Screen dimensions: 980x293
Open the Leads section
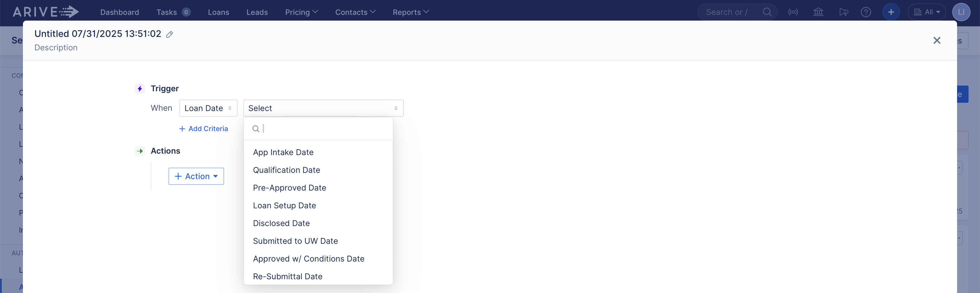click(x=257, y=12)
